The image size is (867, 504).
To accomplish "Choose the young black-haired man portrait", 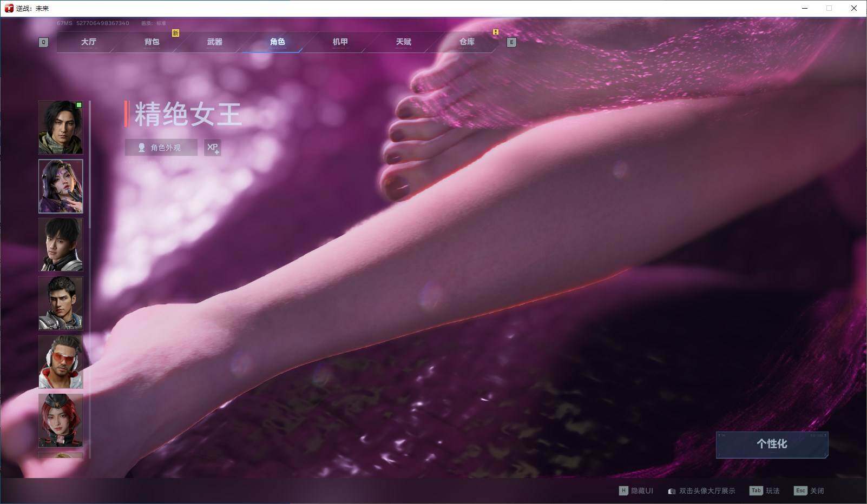I will click(61, 244).
